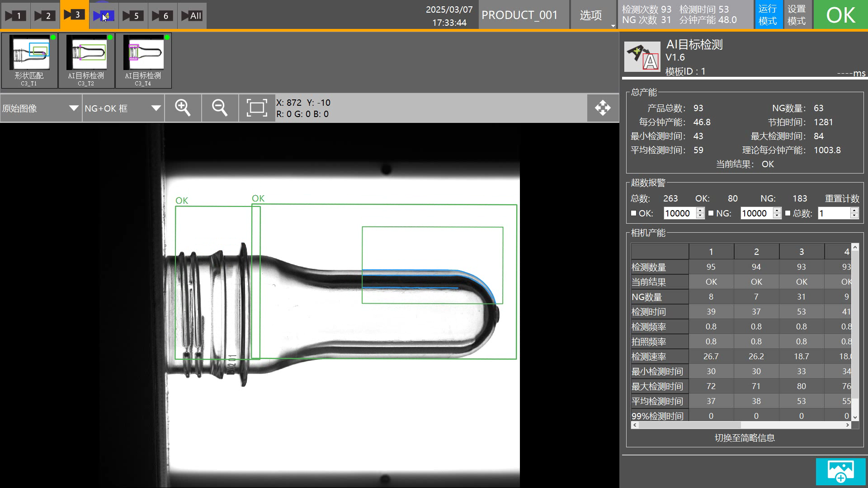Click 切换至简略信息 button

tap(744, 438)
